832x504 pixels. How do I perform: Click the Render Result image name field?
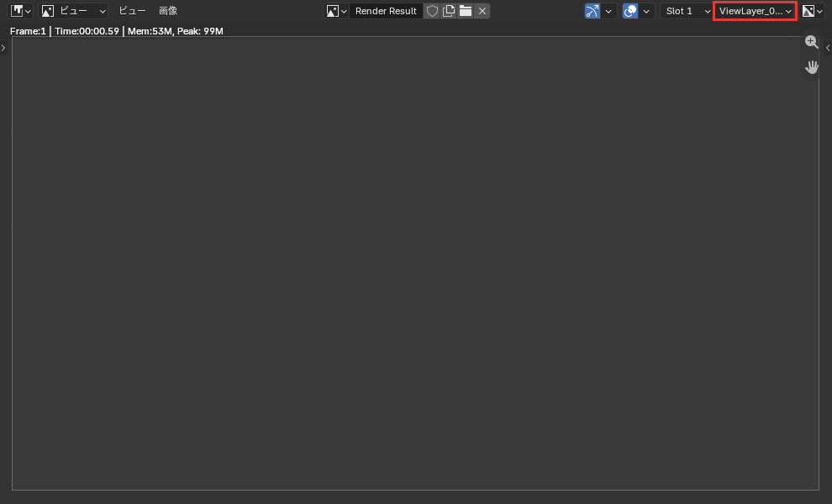tap(386, 11)
